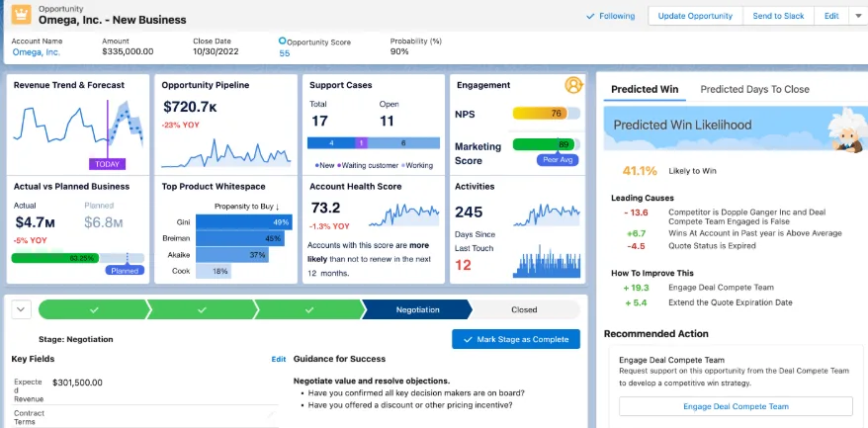Click the New cases segment showing 4

click(331, 143)
